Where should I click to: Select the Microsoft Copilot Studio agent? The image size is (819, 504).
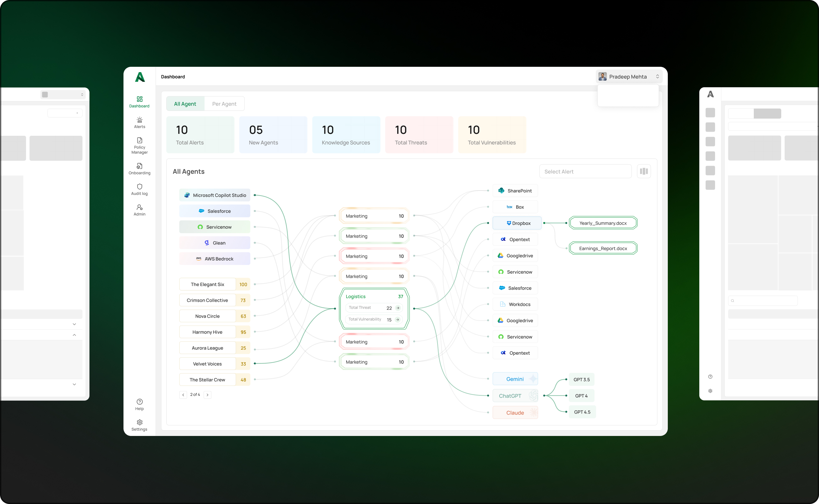215,195
